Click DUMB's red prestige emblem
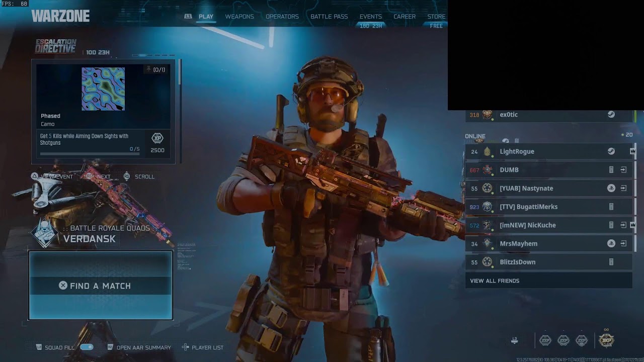This screenshot has width=644, height=362. tap(487, 170)
